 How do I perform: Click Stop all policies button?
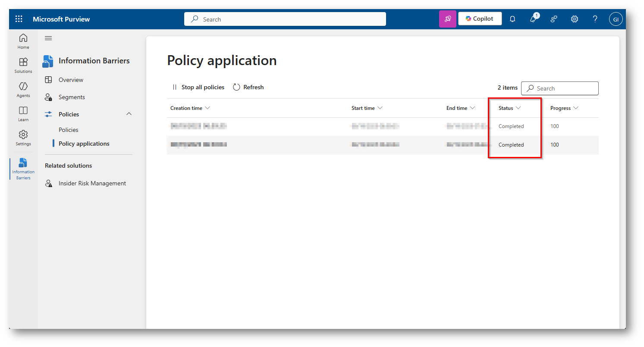point(198,87)
